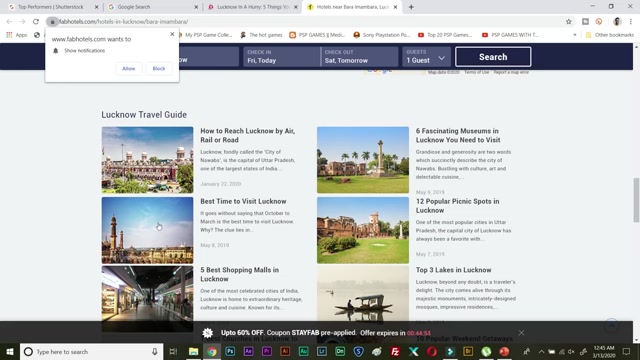
Task: Show hidden system tray icons
Action: pos(541,351)
